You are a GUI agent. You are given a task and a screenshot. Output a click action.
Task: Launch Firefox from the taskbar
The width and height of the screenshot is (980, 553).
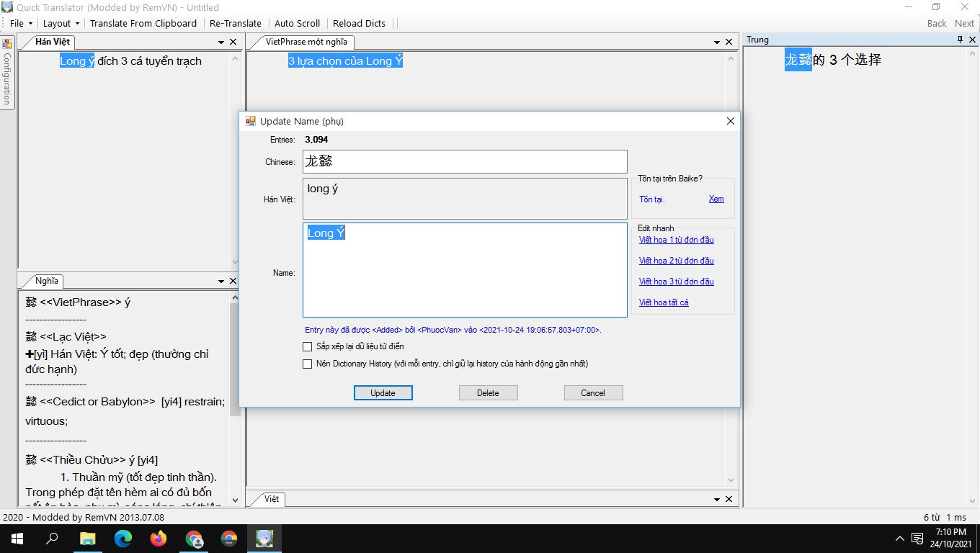(x=159, y=539)
